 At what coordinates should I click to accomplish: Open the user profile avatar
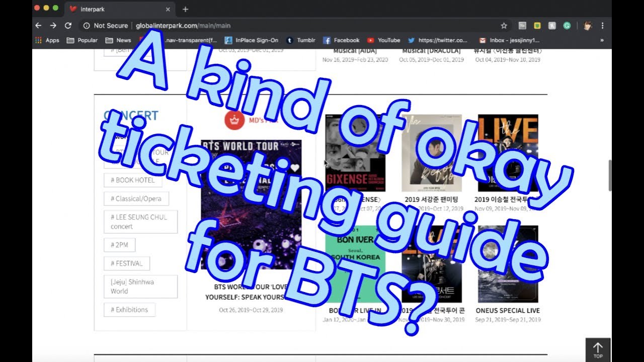[x=587, y=26]
